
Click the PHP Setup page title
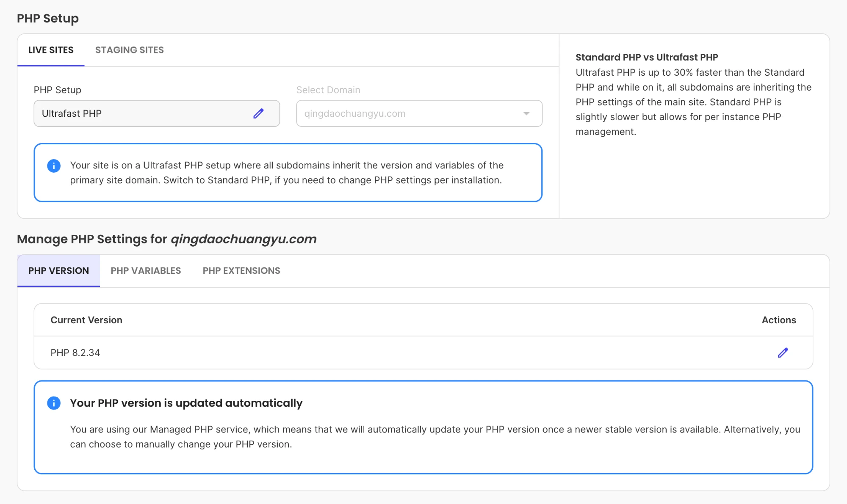(48, 19)
